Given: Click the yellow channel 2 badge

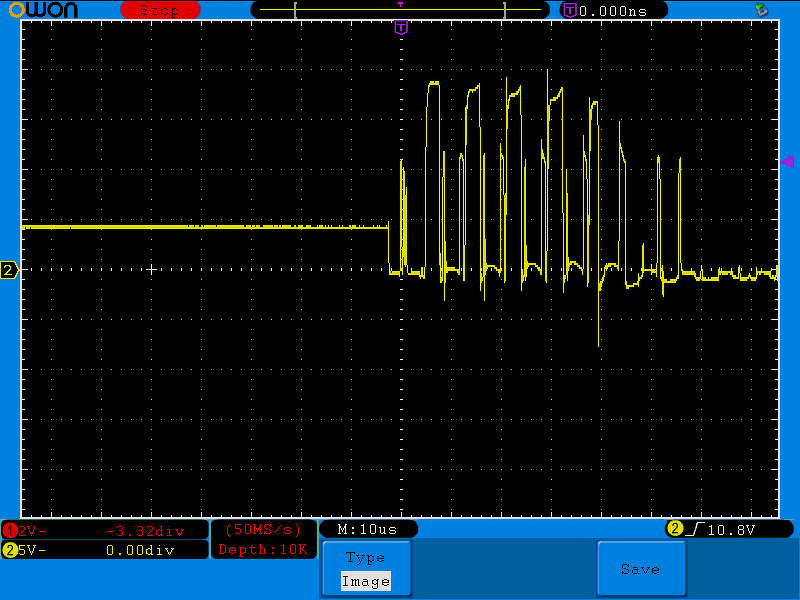Looking at the screenshot, I should [x=9, y=550].
